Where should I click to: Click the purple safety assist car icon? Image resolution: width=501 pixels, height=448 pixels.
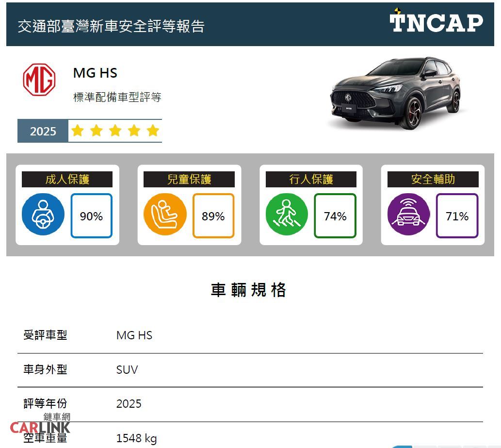pos(408,215)
